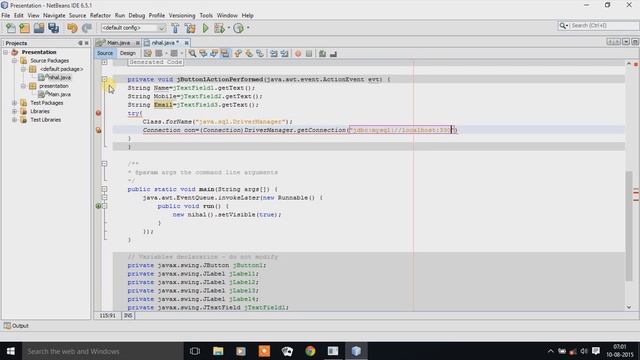Click the Open Project toolbar icon
Viewport: 640px width, 360px height.
39,28
